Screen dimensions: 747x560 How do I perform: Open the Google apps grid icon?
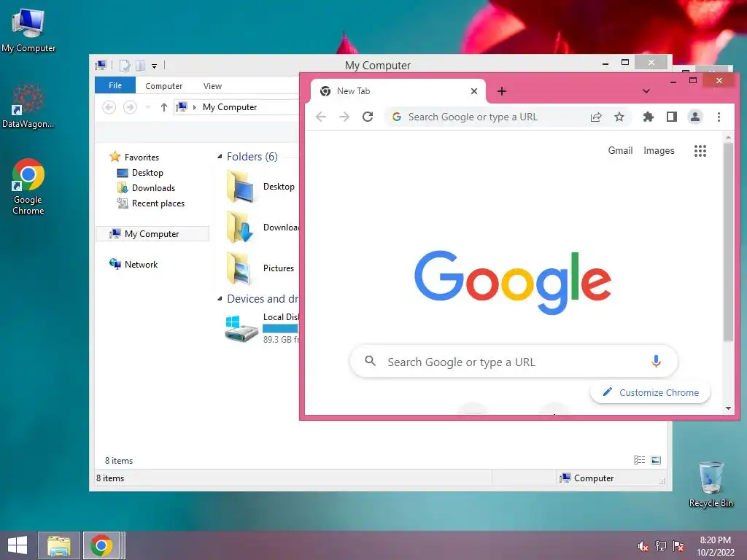pyautogui.click(x=700, y=151)
